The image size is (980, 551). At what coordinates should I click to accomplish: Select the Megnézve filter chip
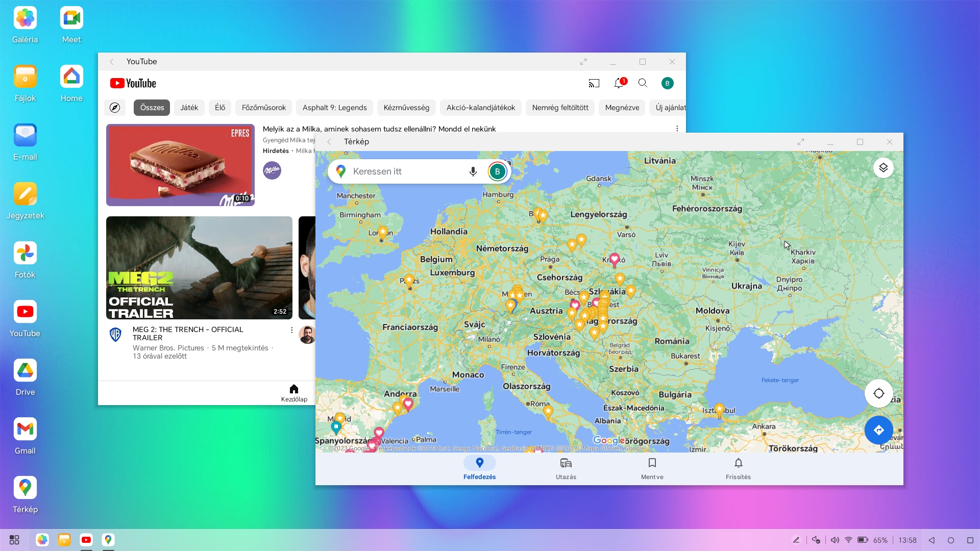(622, 108)
